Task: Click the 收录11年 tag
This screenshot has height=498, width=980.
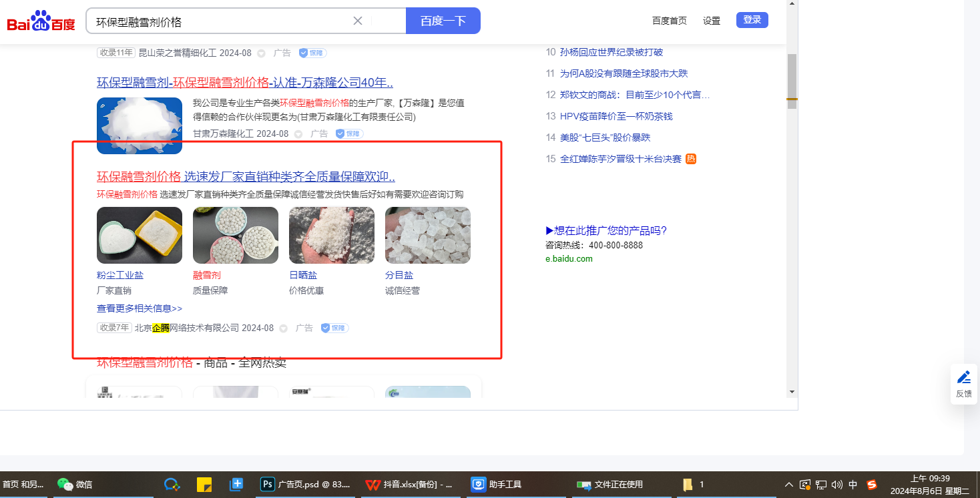Action: pyautogui.click(x=116, y=53)
